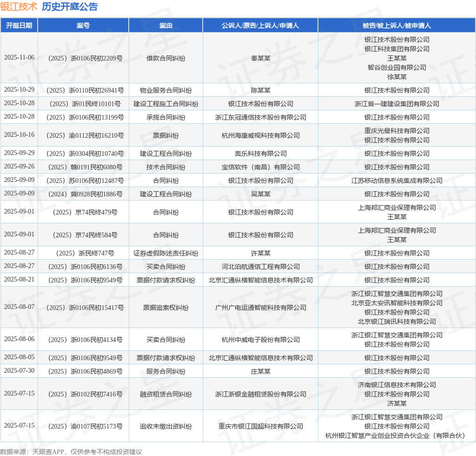Click case number (2025)浙民终747号

[86, 254]
